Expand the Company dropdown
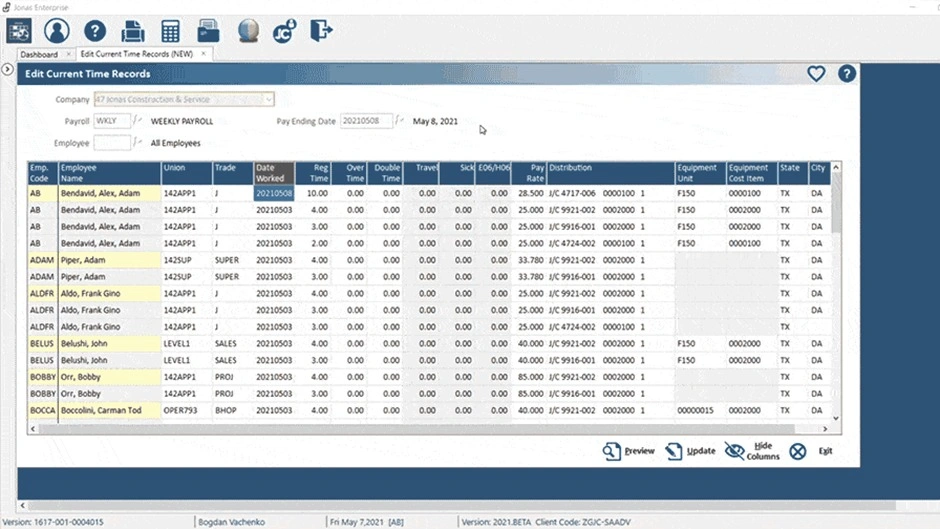Image resolution: width=940 pixels, height=529 pixels. click(268, 99)
